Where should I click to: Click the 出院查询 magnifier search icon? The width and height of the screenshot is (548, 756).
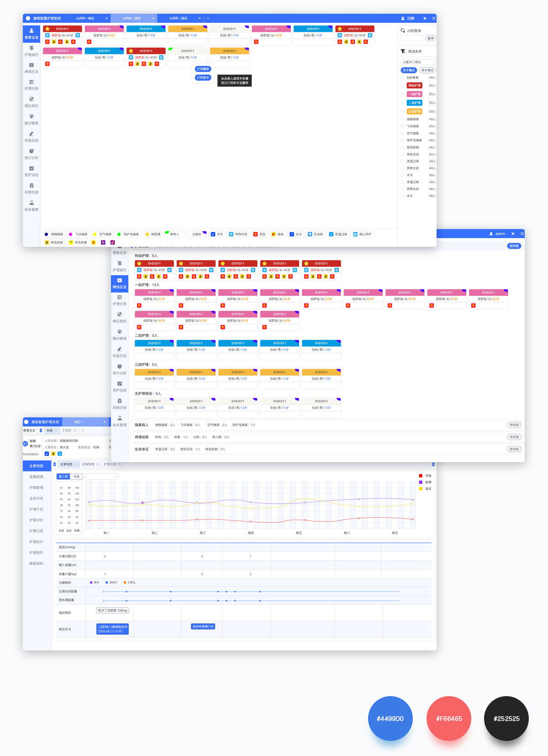click(x=403, y=31)
